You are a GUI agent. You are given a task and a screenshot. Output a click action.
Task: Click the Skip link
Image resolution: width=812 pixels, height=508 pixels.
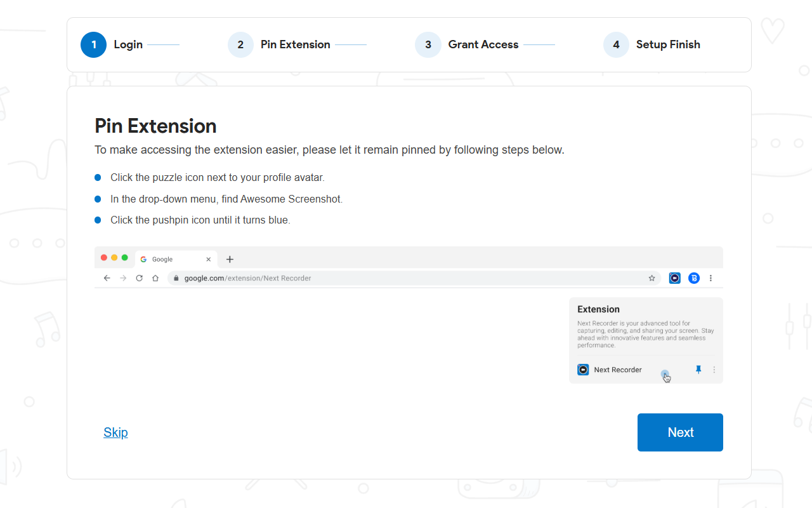coord(115,432)
